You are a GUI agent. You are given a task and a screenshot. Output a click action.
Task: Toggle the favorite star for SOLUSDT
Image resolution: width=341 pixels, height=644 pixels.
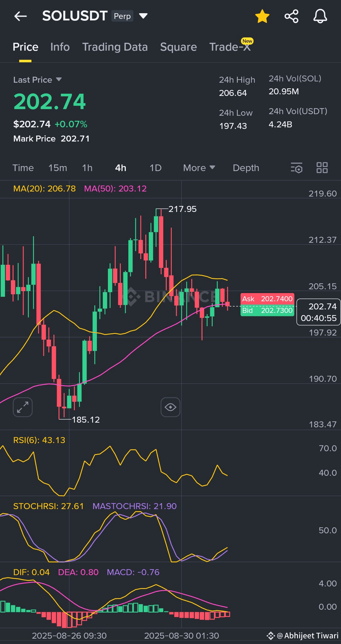point(262,16)
